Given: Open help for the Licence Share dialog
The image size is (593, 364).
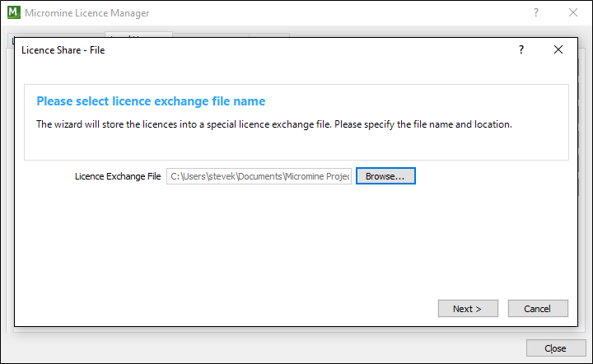Looking at the screenshot, I should pyautogui.click(x=521, y=49).
